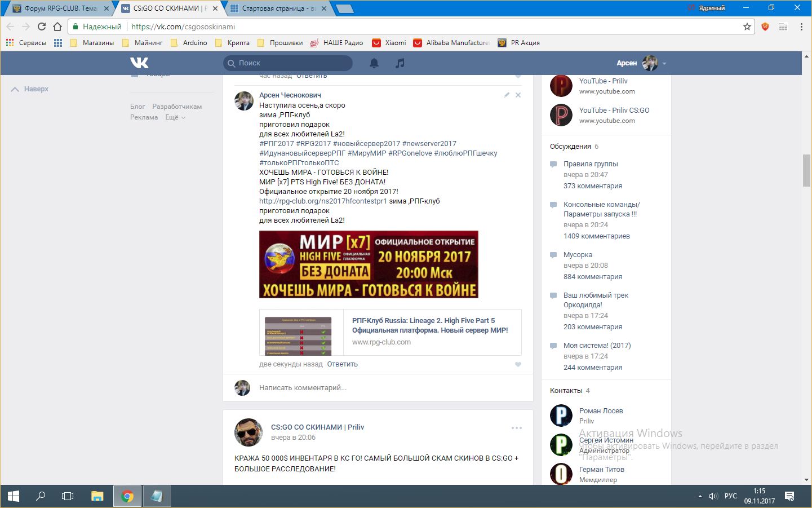Open the volume speaker tray icon

[713, 496]
